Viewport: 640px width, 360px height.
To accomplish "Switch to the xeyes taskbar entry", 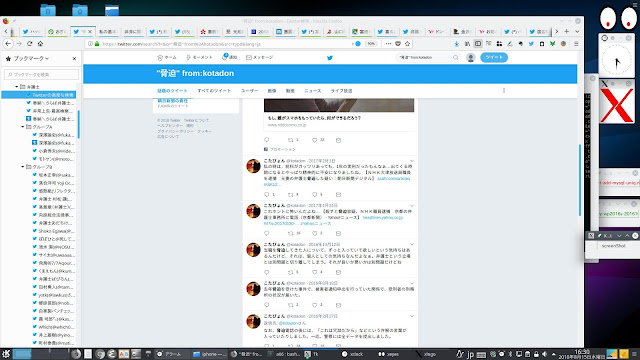I will tap(389, 354).
